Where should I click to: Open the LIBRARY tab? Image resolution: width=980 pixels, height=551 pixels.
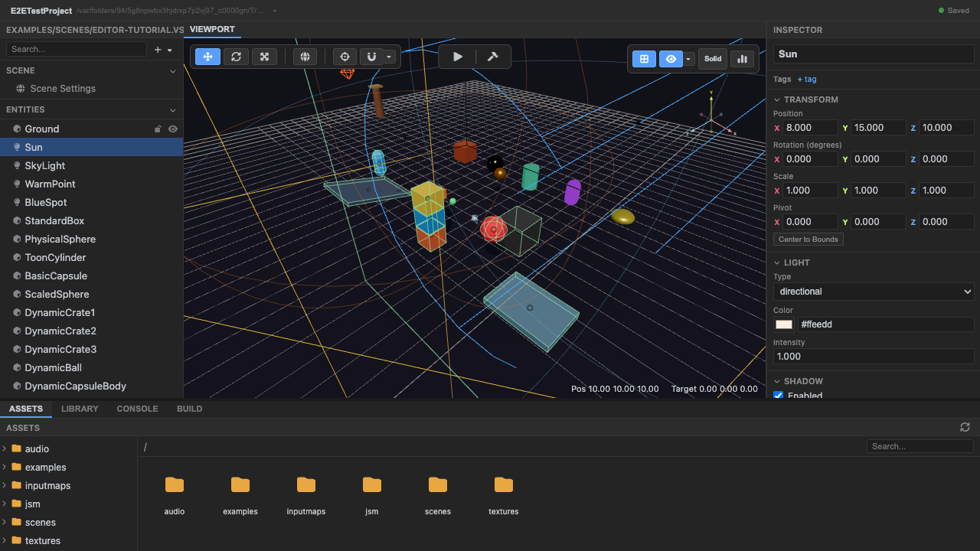pyautogui.click(x=80, y=409)
